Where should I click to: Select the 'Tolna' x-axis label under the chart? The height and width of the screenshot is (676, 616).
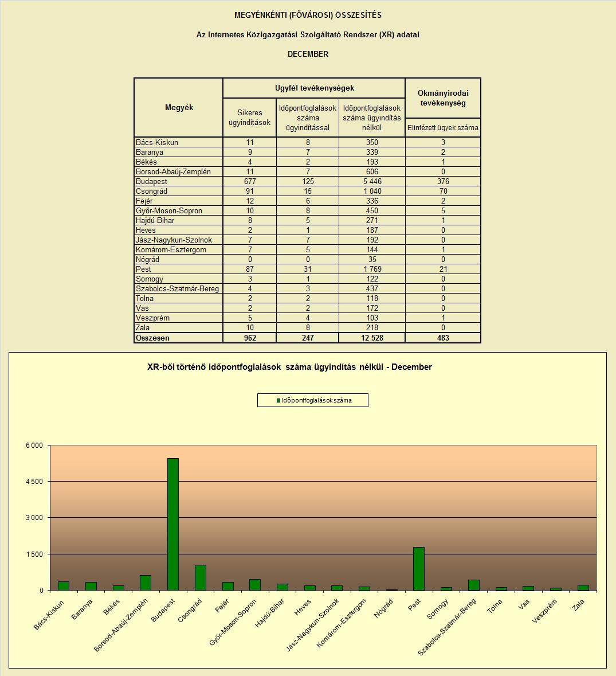(x=495, y=605)
